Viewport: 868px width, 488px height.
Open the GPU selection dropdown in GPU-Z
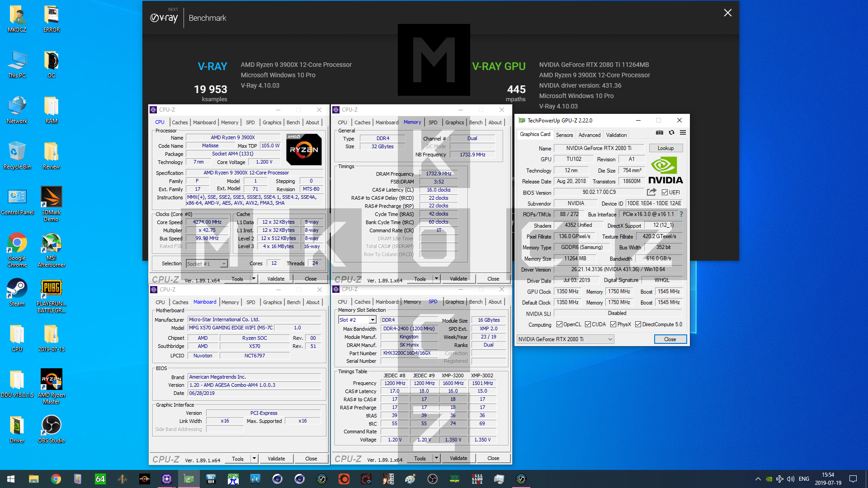click(566, 339)
